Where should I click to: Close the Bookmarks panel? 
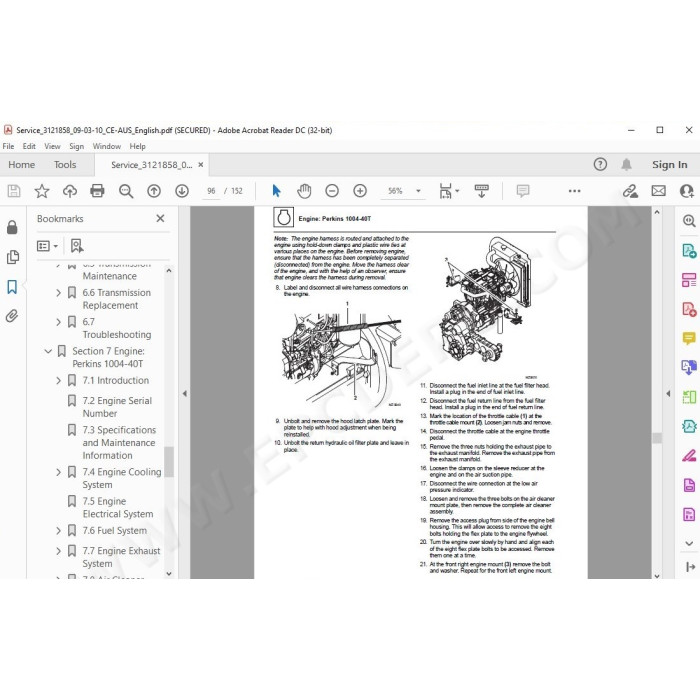pos(160,218)
